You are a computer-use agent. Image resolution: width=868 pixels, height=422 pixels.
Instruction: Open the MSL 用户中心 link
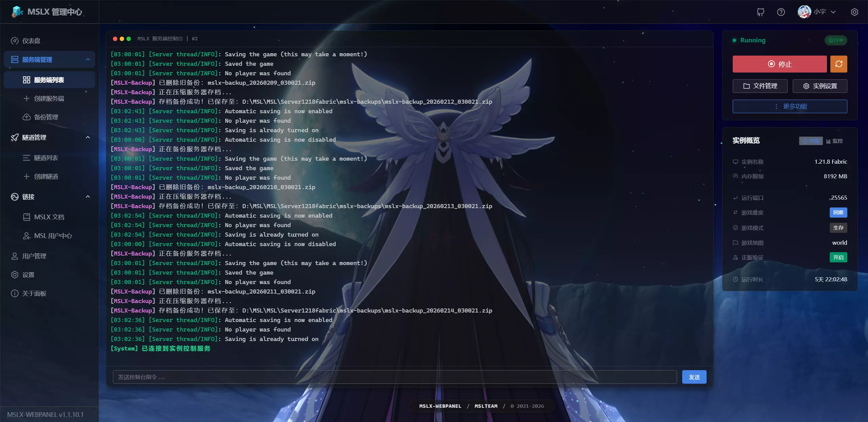50,236
